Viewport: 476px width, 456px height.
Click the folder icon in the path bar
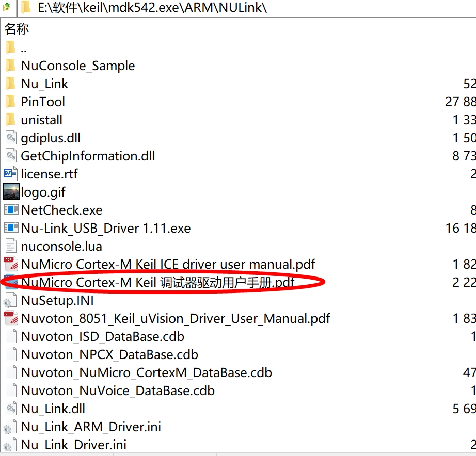click(x=26, y=7)
